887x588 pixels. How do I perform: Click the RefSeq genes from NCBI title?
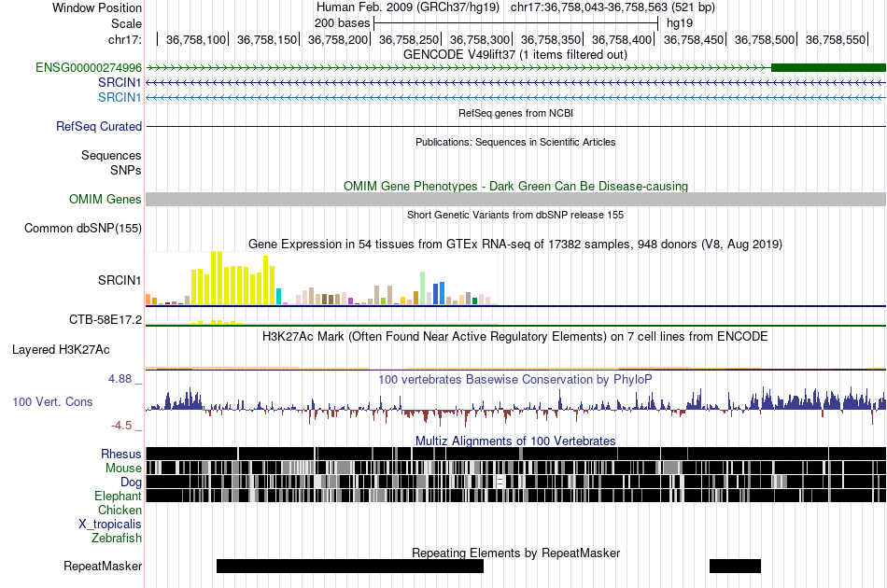515,113
